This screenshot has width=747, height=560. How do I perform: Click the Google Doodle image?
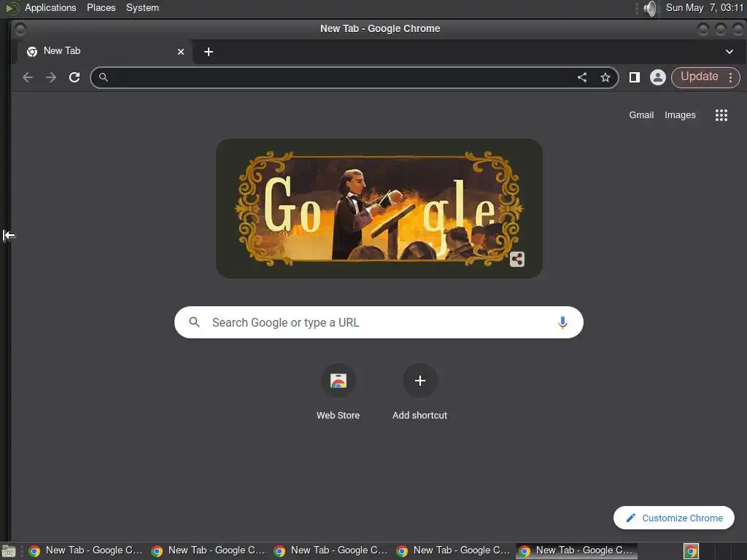(379, 209)
